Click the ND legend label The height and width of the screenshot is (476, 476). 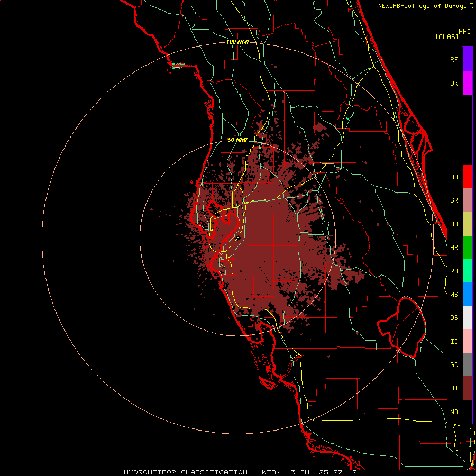click(x=454, y=412)
